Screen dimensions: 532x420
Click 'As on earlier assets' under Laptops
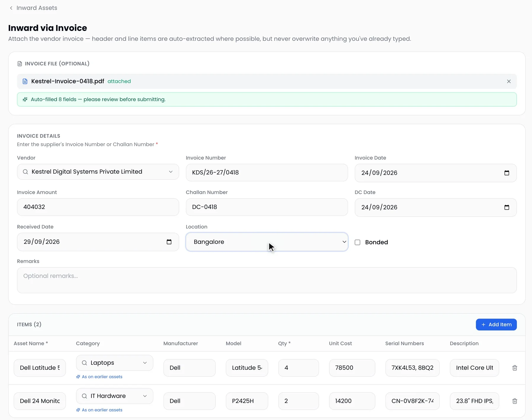tap(99, 377)
